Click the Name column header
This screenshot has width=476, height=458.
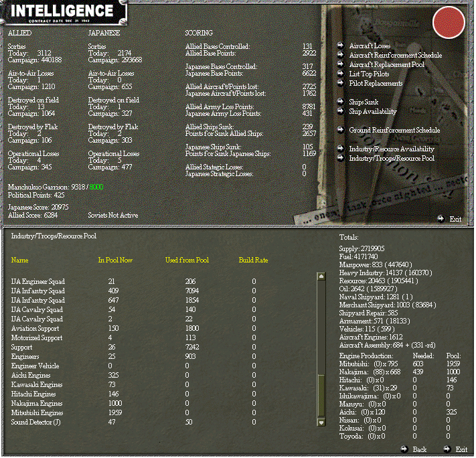(19, 260)
